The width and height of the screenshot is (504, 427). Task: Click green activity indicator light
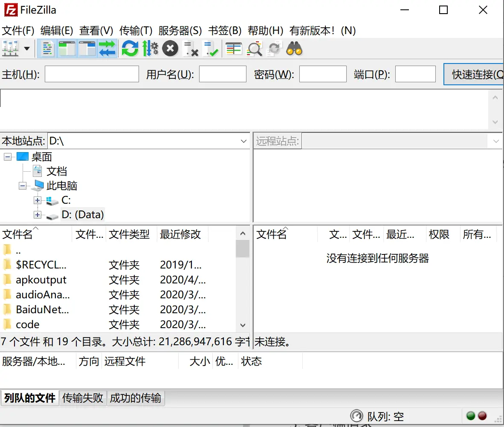[x=471, y=416]
